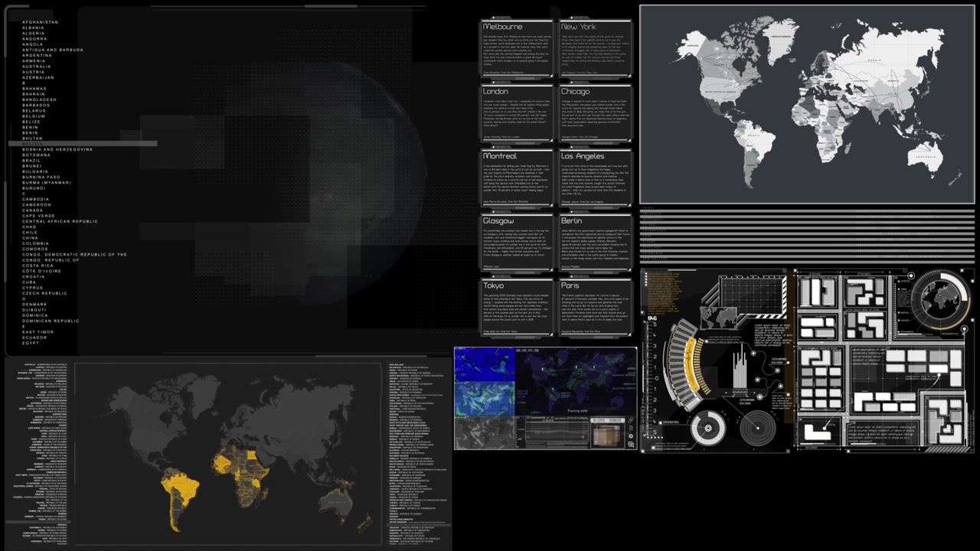Click the rotating globe radar icon
The image size is (980, 551).
point(940,298)
